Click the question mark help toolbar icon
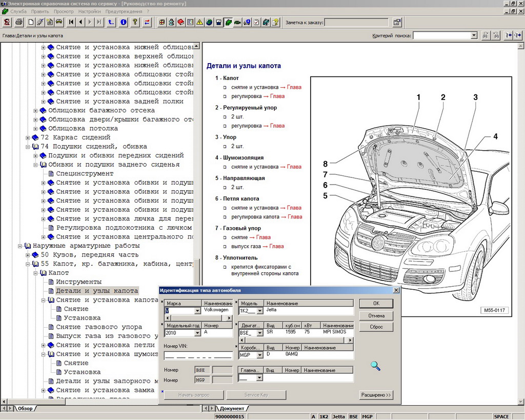525x420 pixels. click(135, 22)
